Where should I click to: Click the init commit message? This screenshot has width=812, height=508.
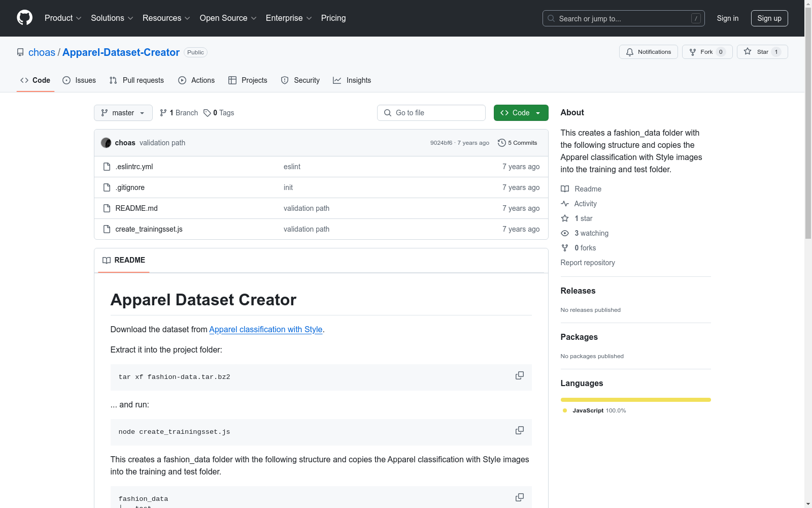288,187
